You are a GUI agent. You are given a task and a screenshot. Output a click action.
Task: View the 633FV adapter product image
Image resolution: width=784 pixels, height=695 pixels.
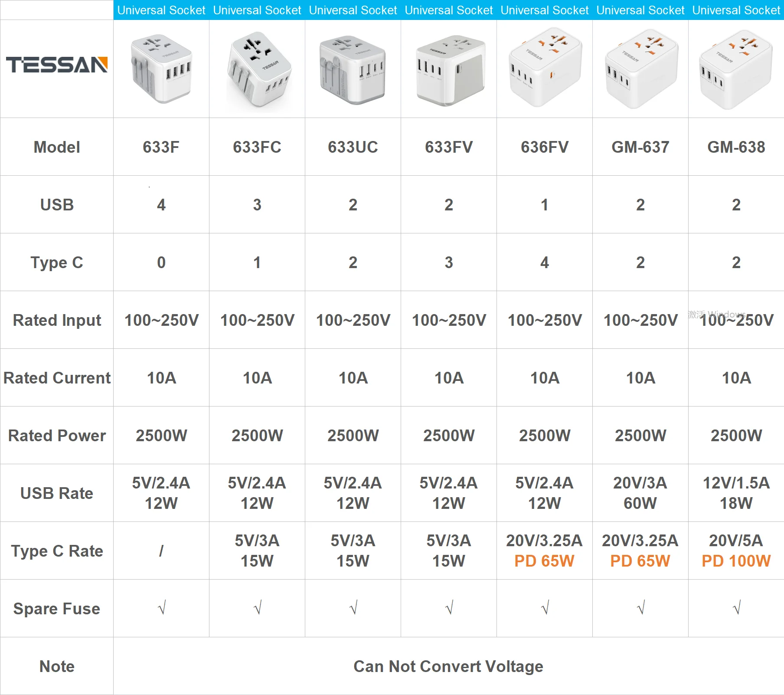450,70
